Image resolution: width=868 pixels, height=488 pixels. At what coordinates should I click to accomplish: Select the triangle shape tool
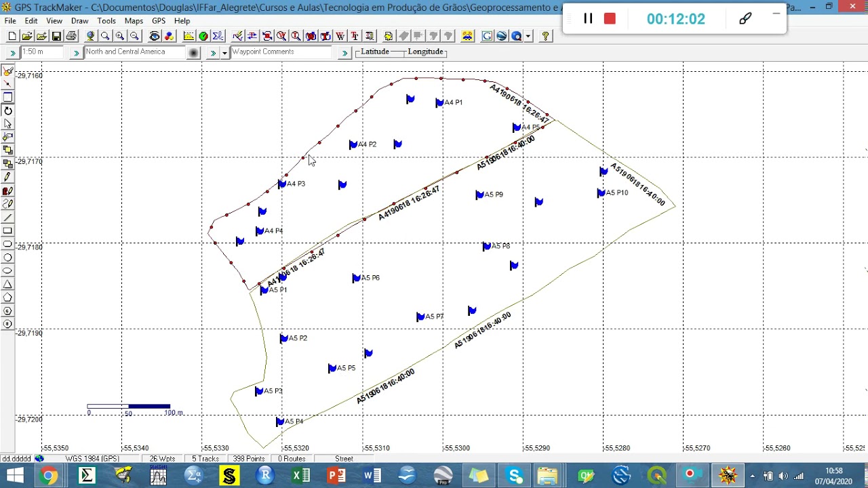[8, 284]
